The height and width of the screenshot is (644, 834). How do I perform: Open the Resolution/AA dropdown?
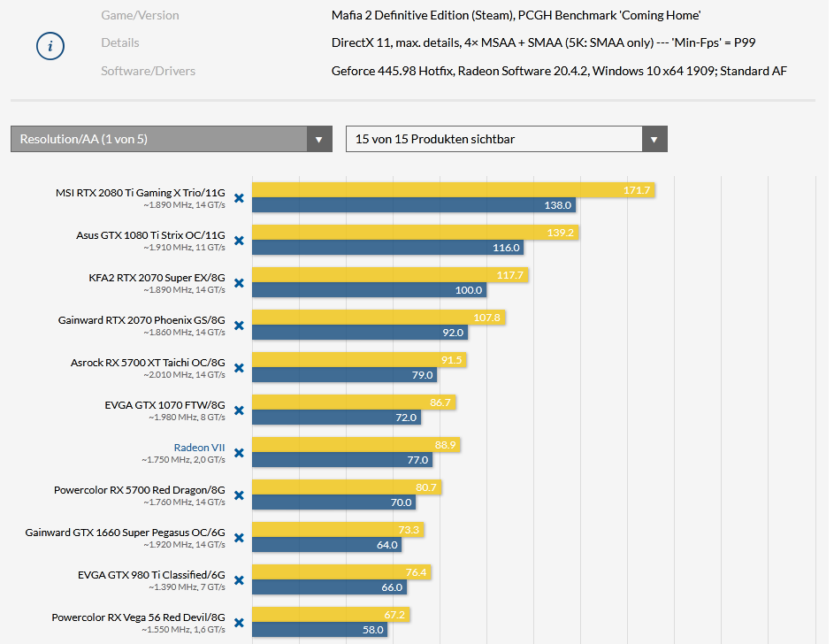pyautogui.click(x=172, y=139)
